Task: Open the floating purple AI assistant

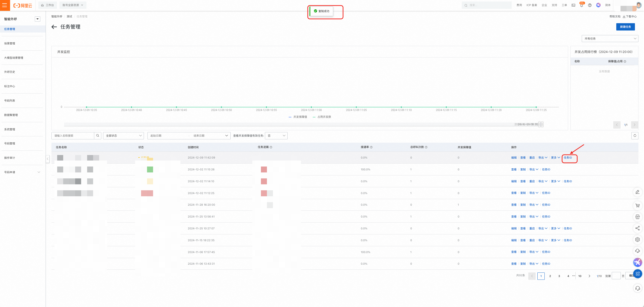Action: 637,262
